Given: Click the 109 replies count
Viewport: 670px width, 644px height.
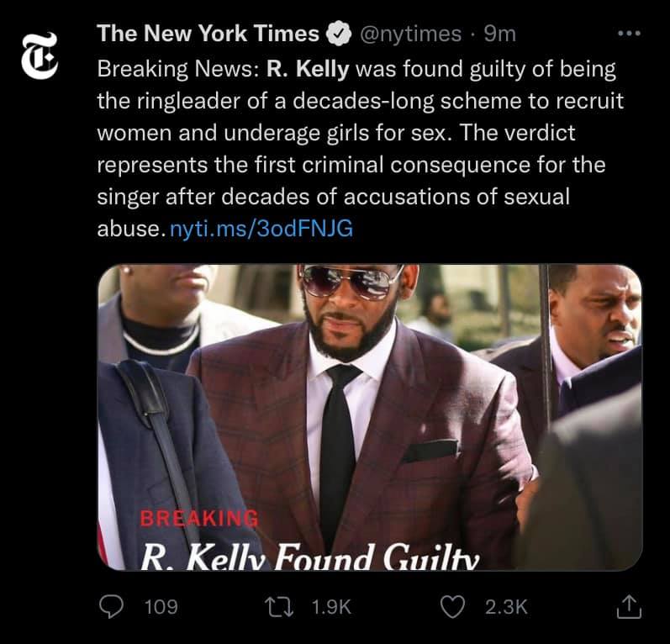Looking at the screenshot, I should pos(161,606).
